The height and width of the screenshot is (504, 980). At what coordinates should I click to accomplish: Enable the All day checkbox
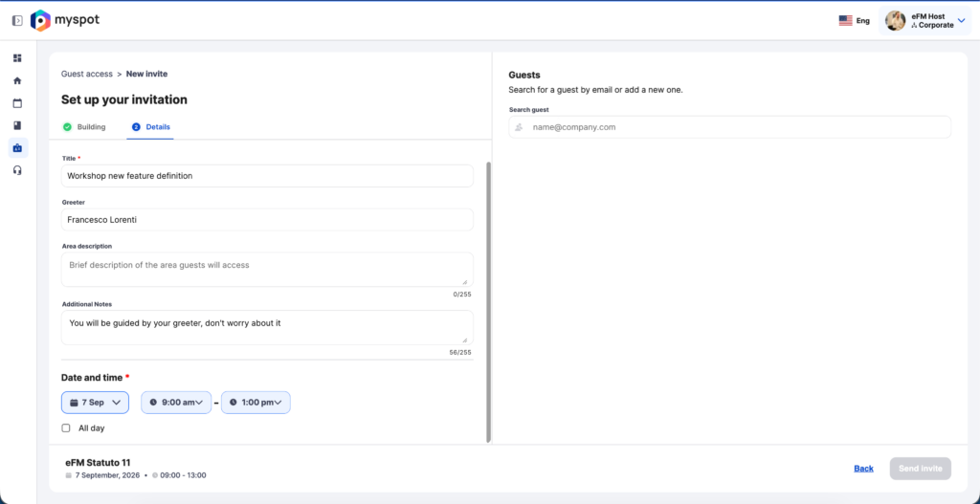coord(66,428)
